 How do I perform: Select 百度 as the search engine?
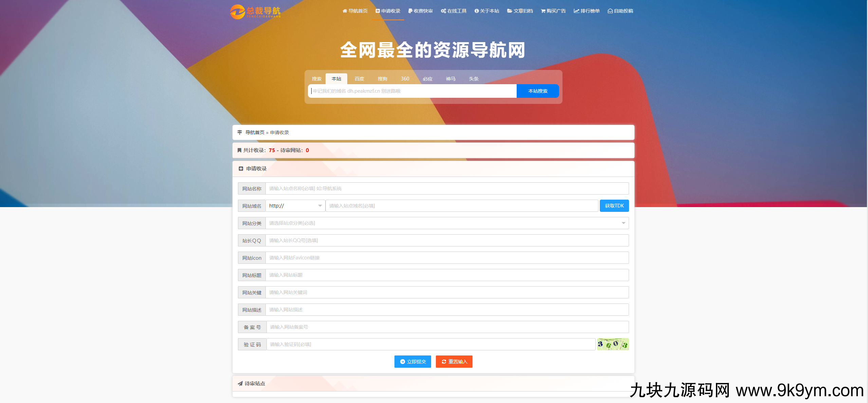coord(359,78)
